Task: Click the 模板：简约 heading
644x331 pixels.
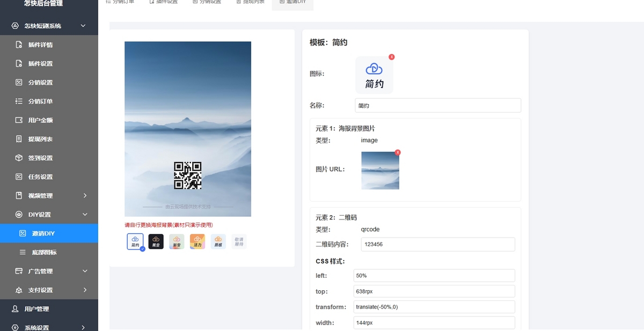Action: click(328, 42)
